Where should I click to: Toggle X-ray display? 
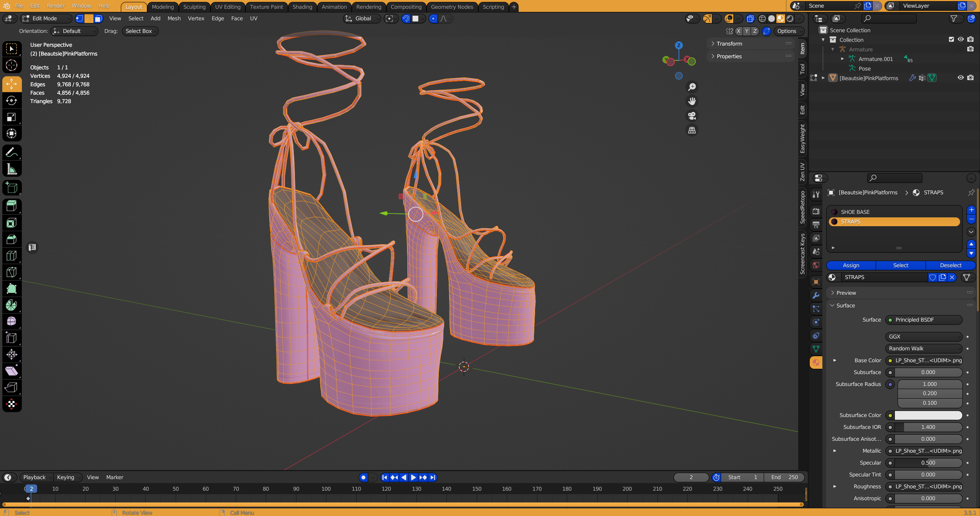tap(750, 18)
